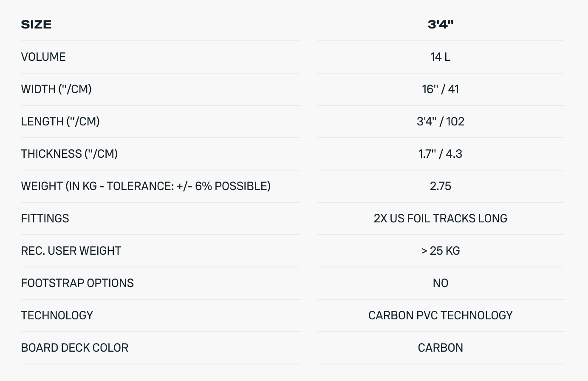The width and height of the screenshot is (588, 381).
Task: Click the CARBON PVC TECHNOLOGY value
Action: tap(440, 316)
